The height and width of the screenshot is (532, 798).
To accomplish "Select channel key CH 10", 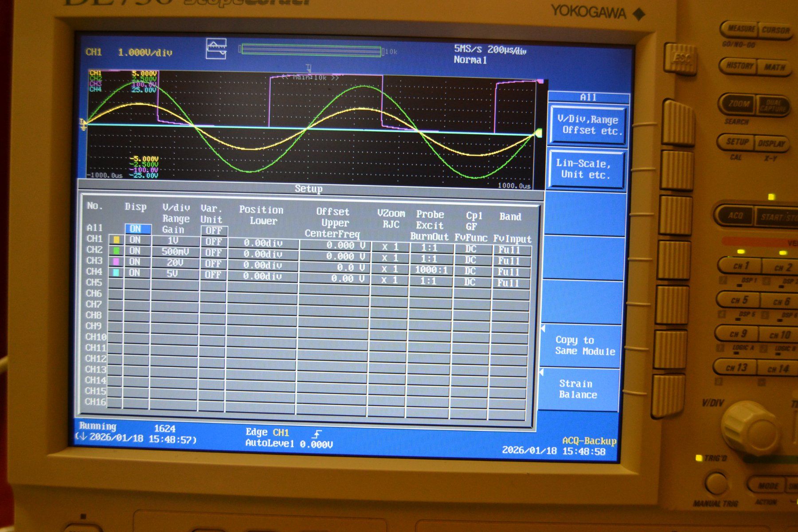I will coord(779,335).
